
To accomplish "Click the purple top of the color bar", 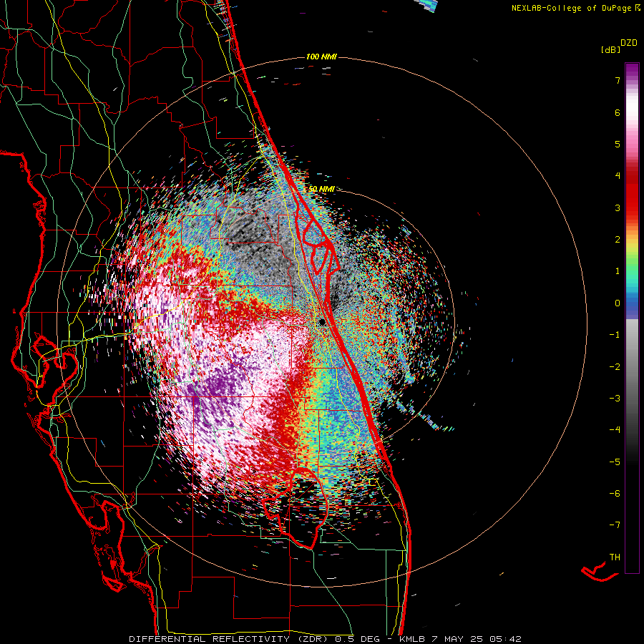I will point(632,70).
